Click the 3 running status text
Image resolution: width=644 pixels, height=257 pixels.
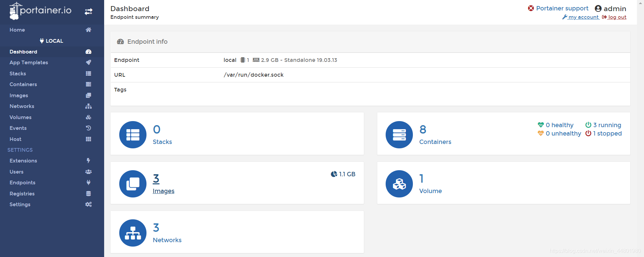click(607, 125)
